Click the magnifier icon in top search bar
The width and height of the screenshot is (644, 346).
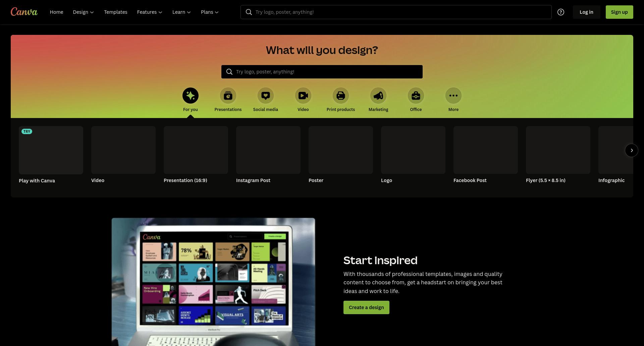[249, 12]
